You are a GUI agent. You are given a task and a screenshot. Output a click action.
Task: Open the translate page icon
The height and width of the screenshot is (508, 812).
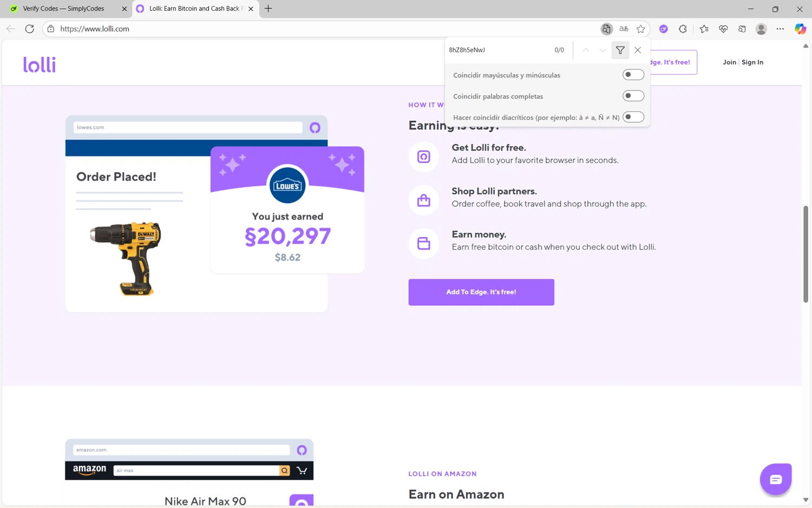point(624,29)
